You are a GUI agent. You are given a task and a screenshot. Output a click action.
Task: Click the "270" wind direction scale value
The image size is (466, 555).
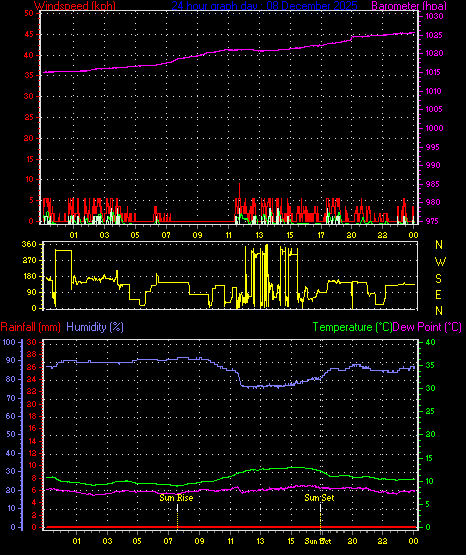coord(29,261)
